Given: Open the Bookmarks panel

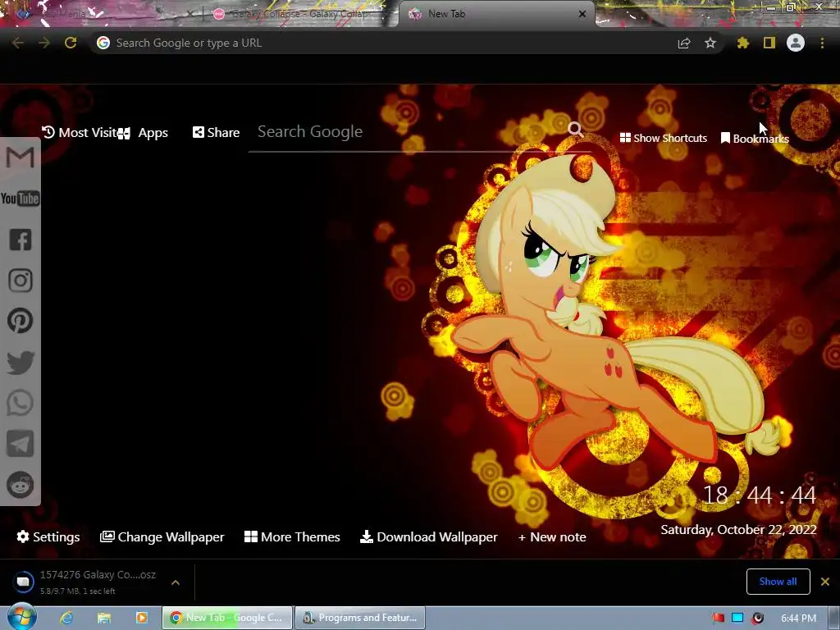Looking at the screenshot, I should click(x=755, y=139).
